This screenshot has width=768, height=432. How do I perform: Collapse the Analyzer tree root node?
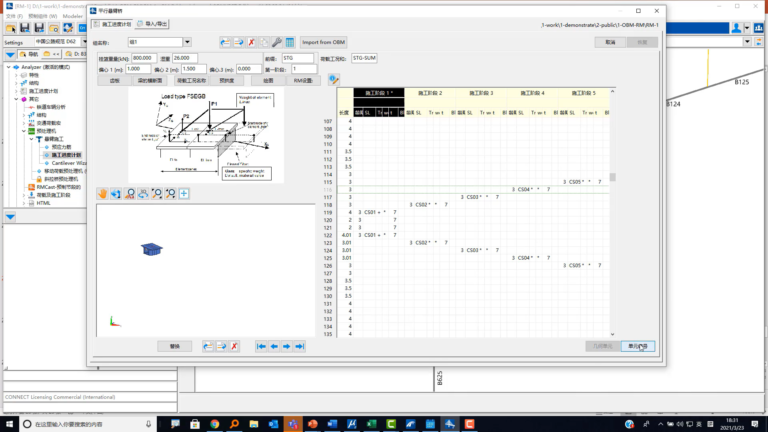pyautogui.click(x=8, y=67)
